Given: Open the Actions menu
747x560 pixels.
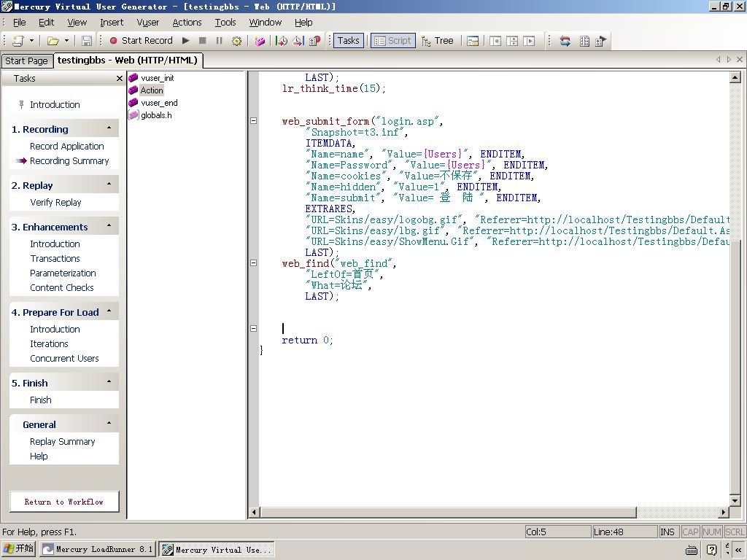Looking at the screenshot, I should tap(187, 23).
